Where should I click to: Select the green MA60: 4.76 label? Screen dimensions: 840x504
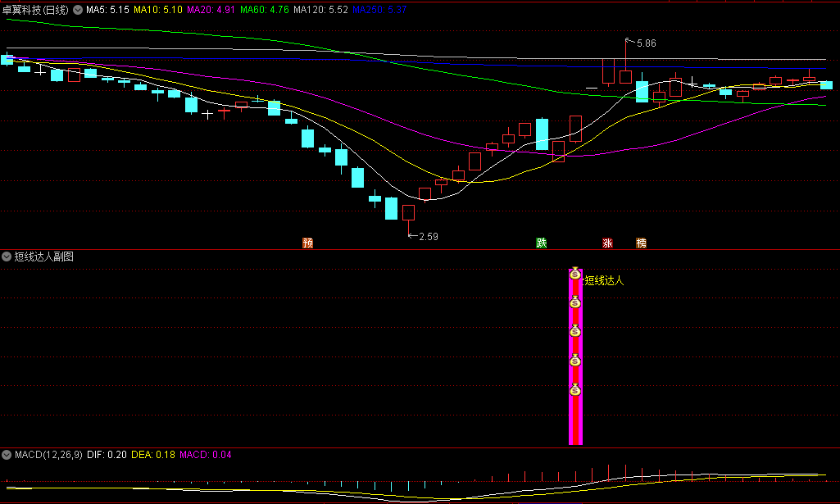click(265, 10)
